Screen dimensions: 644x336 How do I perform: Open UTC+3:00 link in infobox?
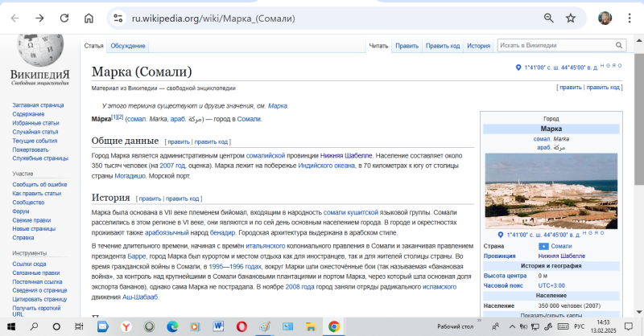click(x=551, y=285)
